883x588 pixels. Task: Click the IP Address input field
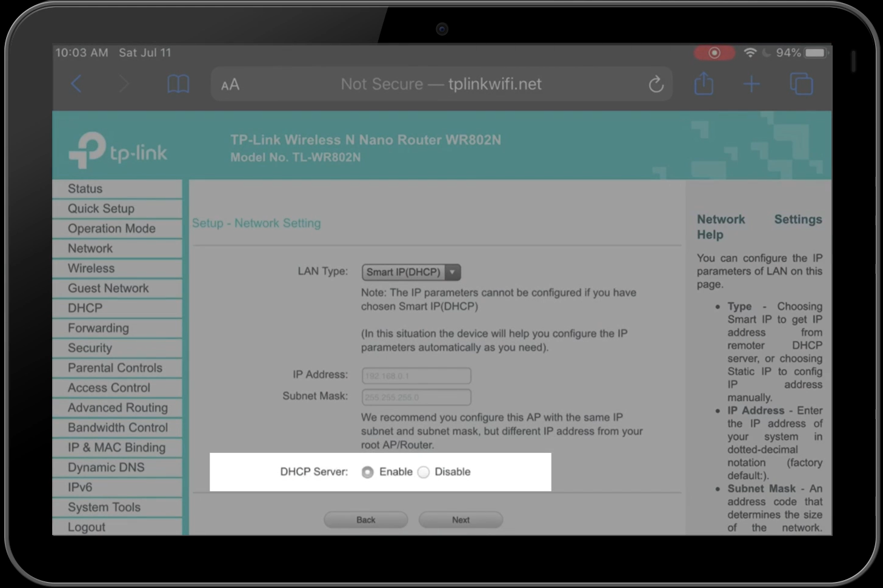416,376
